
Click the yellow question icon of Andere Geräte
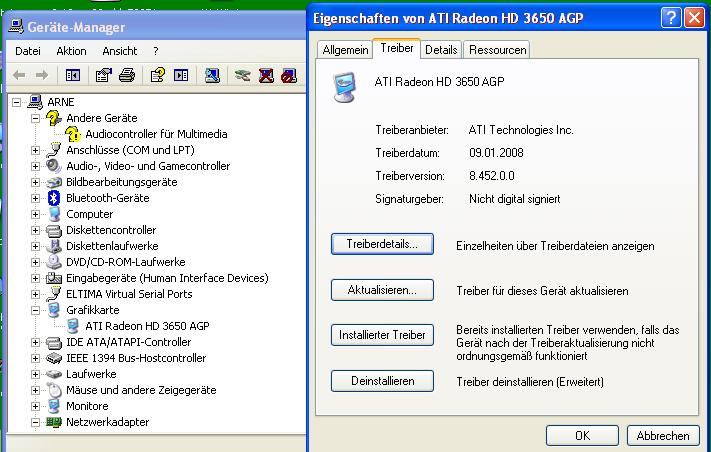point(54,118)
